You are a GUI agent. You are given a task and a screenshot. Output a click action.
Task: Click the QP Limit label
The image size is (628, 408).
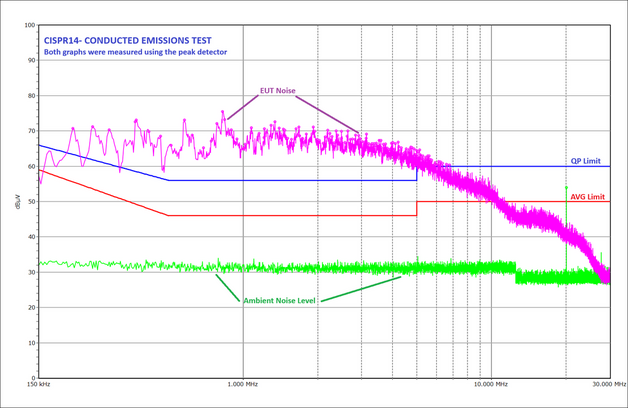pos(587,160)
